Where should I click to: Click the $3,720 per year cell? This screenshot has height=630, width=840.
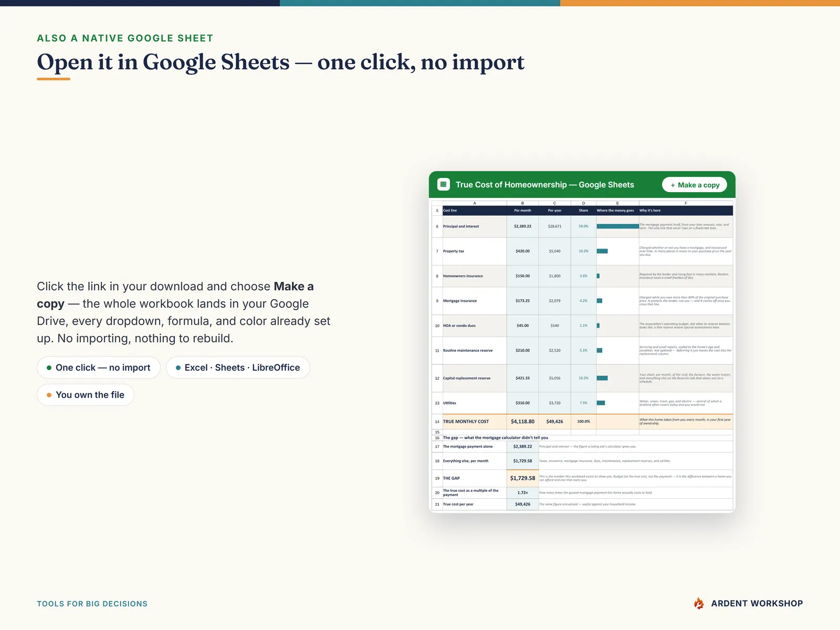coord(554,403)
